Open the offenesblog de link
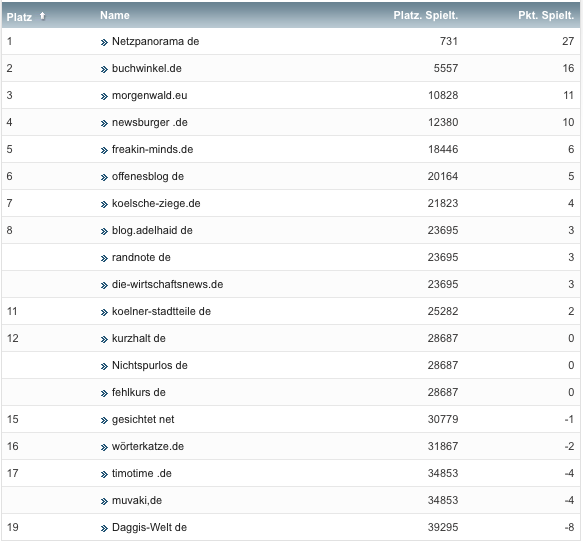 pos(148,176)
